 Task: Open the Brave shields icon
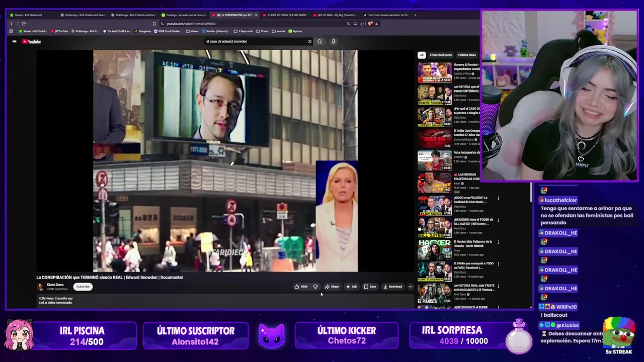(x=370, y=24)
